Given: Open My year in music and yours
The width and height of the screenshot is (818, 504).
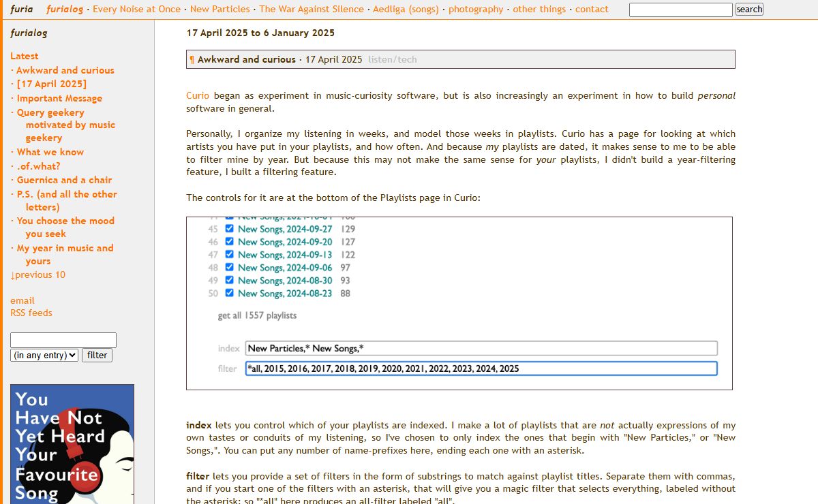Looking at the screenshot, I should (65, 255).
